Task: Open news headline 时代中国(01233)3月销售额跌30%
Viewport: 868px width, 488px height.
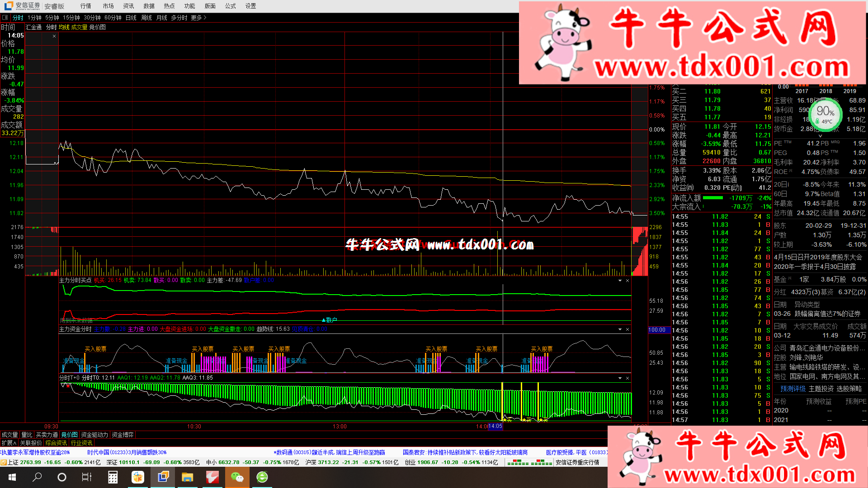Action: point(127,452)
